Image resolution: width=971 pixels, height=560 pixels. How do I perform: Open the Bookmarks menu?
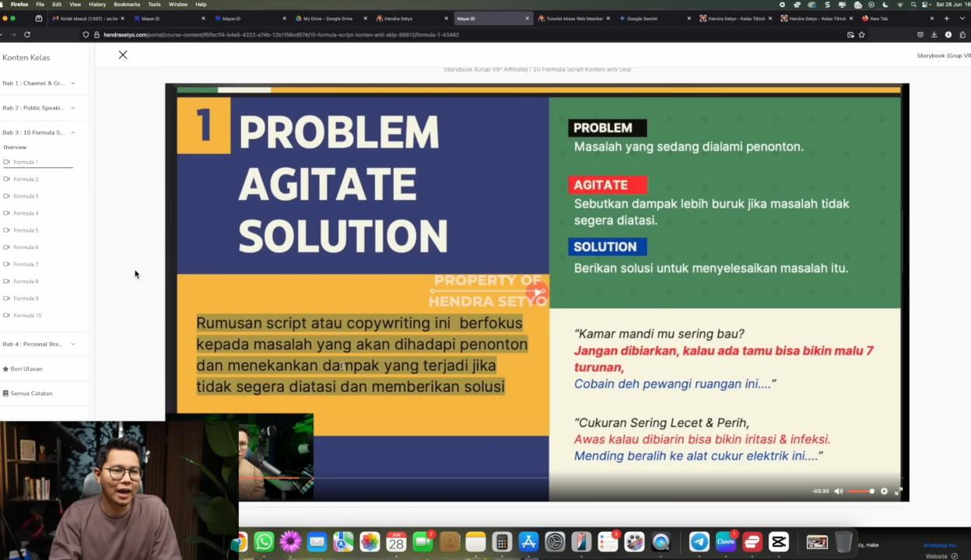127,4
